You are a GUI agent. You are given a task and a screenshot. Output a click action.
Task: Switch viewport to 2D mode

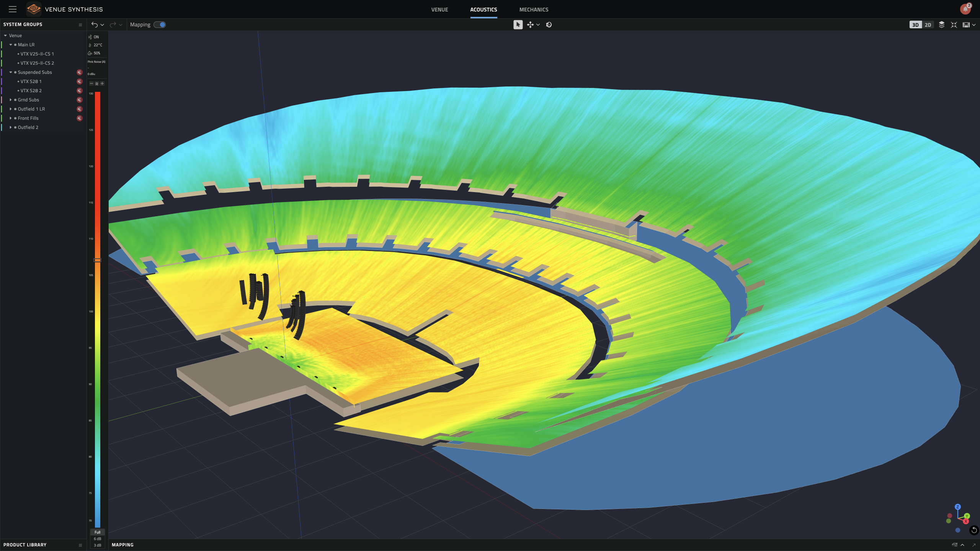pos(928,24)
